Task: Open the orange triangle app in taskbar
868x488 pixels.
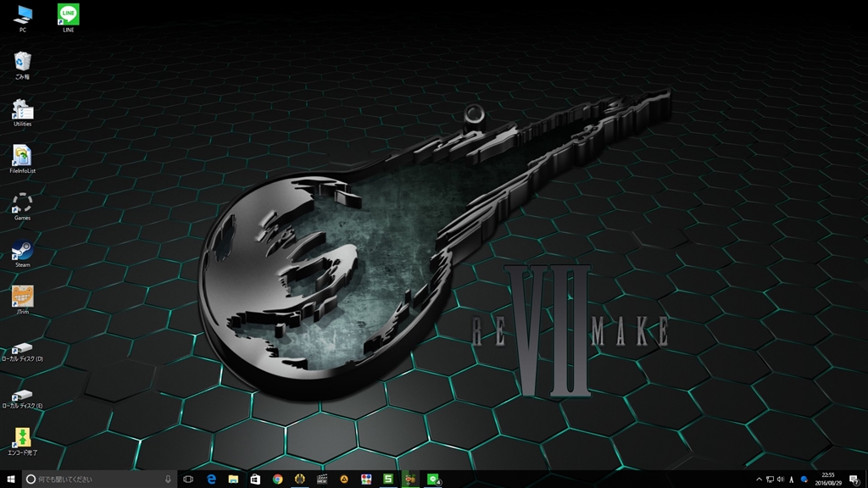Action: 344,480
